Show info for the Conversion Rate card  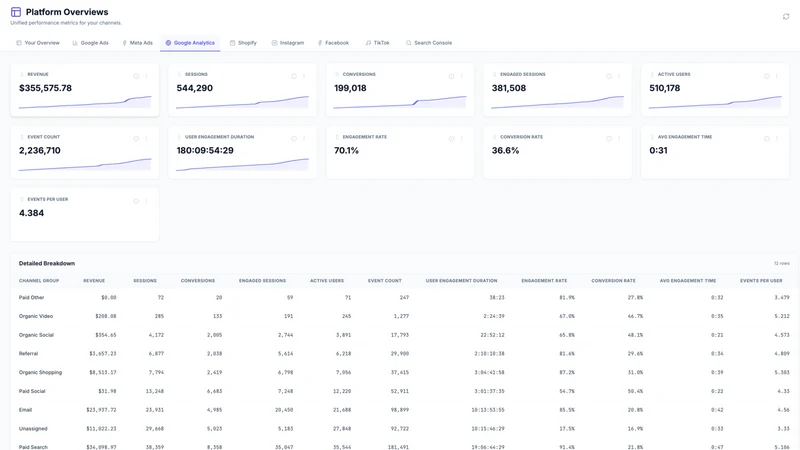609,139
